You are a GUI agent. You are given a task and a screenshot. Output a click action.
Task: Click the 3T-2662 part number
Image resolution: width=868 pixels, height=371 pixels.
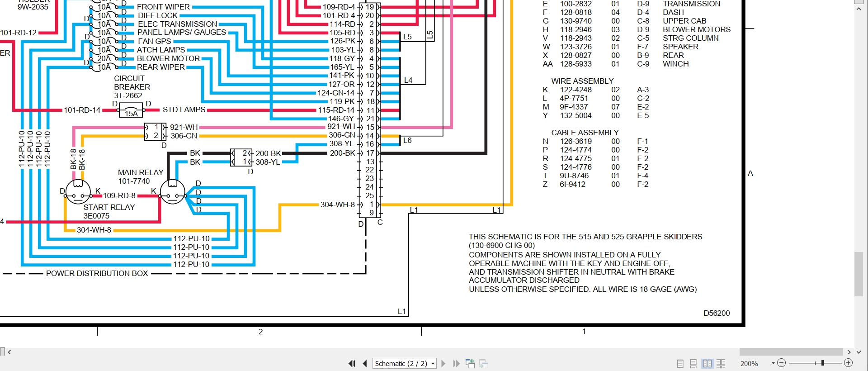(128, 95)
